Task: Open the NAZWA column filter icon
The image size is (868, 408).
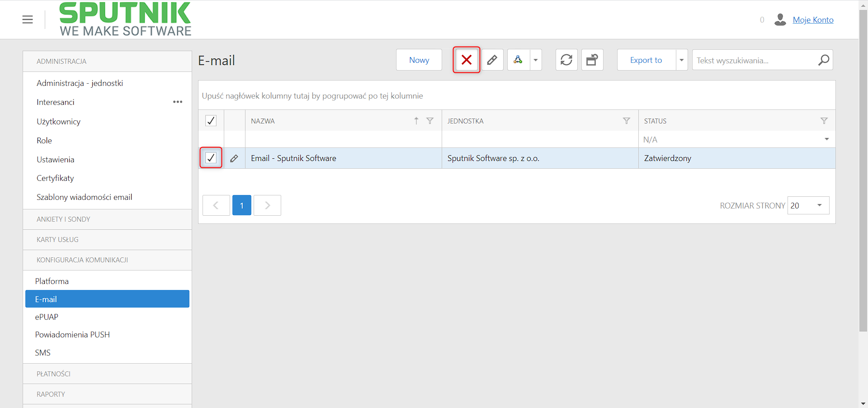Action: point(430,121)
